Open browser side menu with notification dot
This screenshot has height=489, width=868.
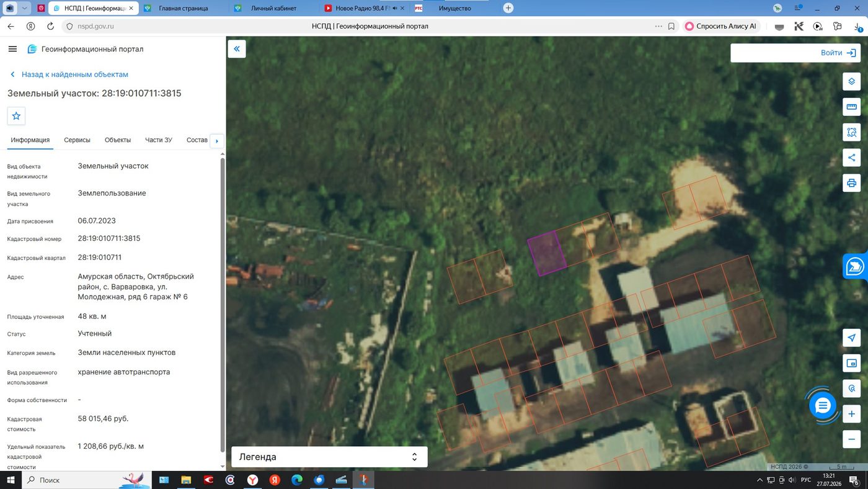(798, 8)
